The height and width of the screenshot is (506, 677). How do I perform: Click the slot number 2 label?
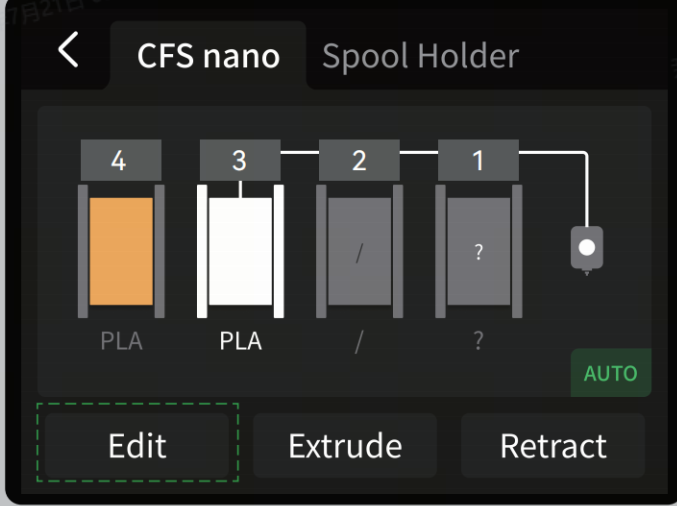click(x=360, y=160)
